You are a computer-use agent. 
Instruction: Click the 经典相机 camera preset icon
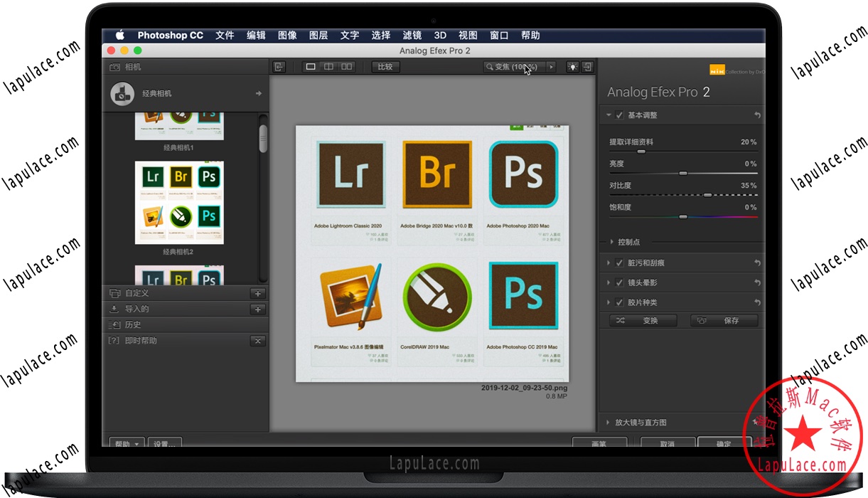122,93
